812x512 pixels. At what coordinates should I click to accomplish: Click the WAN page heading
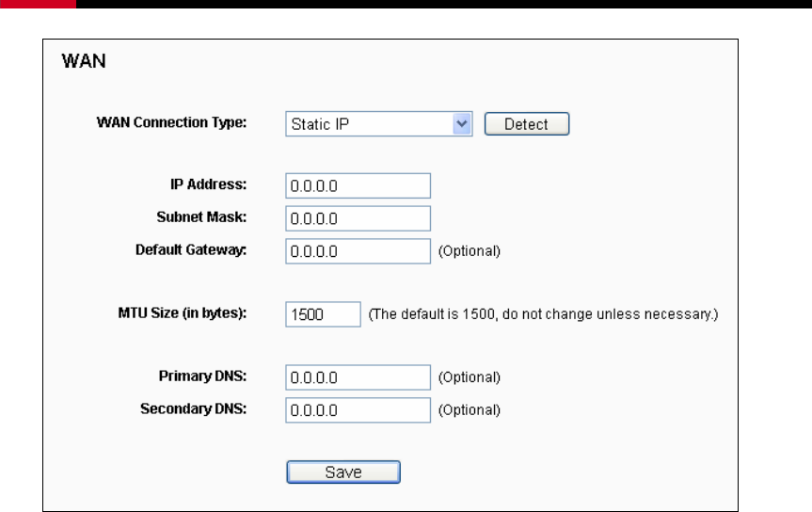coord(84,61)
